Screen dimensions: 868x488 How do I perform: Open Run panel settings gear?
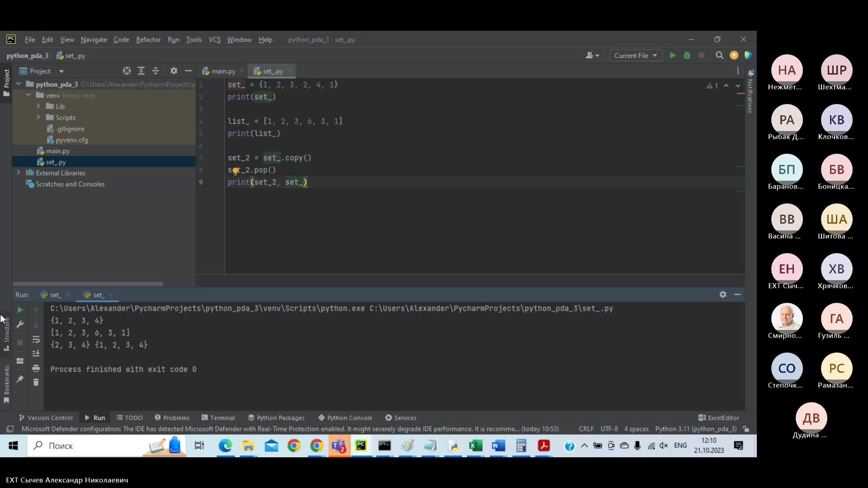coord(723,294)
